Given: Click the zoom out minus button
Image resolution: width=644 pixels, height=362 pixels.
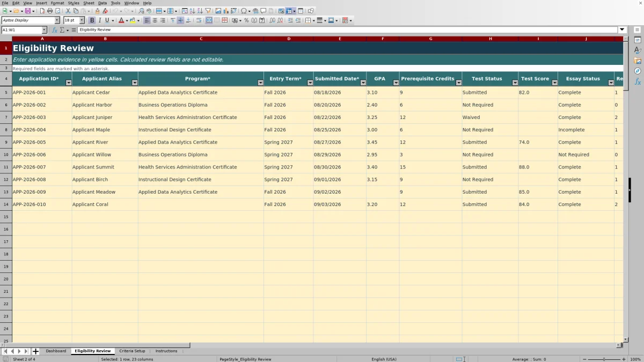Looking at the screenshot, I should [584, 359].
